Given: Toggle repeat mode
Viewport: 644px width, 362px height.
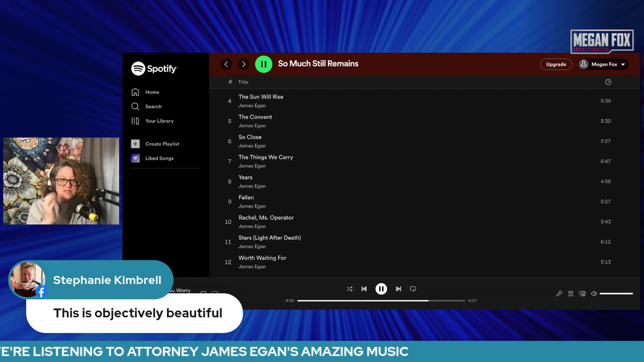Looking at the screenshot, I should [413, 289].
